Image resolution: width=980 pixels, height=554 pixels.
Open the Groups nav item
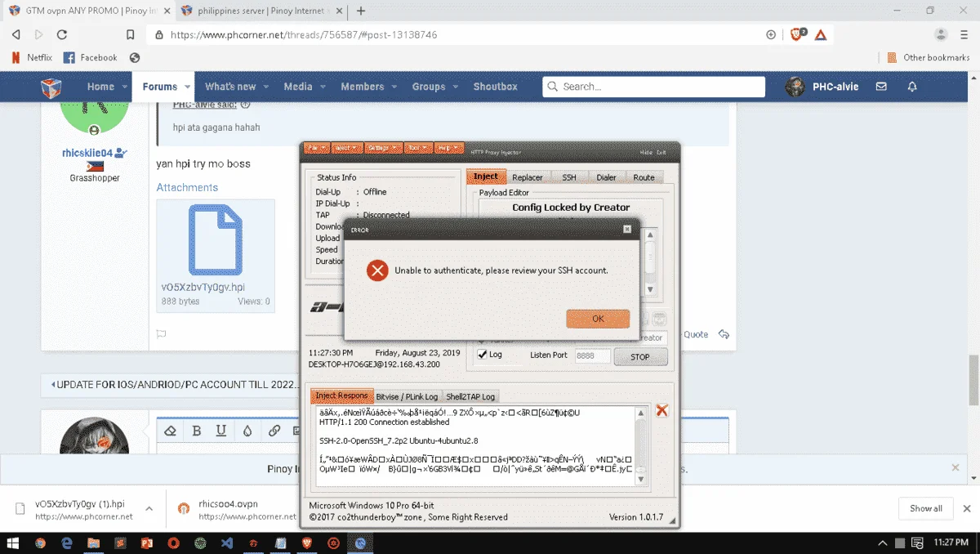[429, 87]
